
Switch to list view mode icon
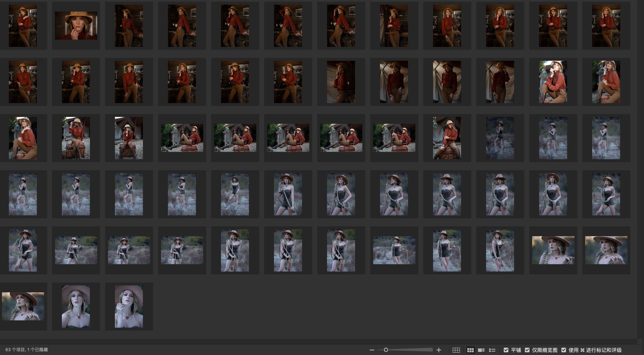[492, 350]
